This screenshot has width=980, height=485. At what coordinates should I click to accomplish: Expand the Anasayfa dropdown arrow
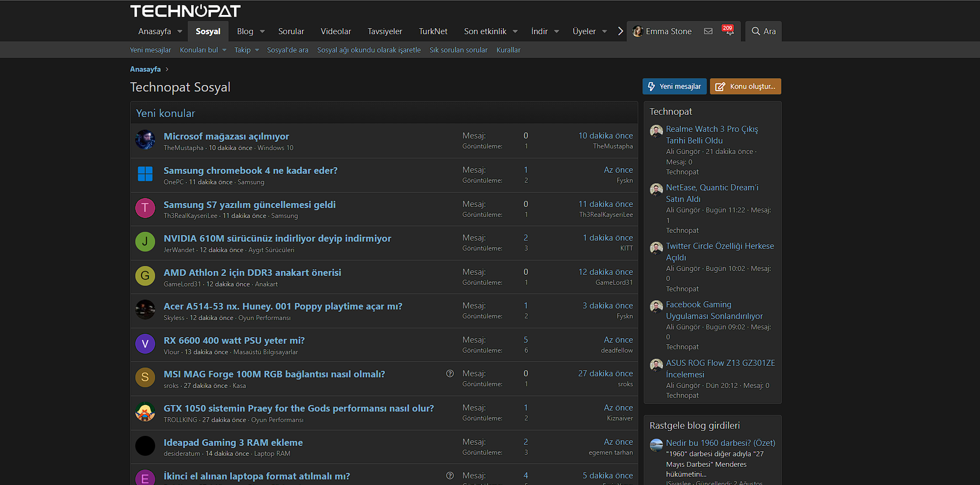pyautogui.click(x=180, y=31)
